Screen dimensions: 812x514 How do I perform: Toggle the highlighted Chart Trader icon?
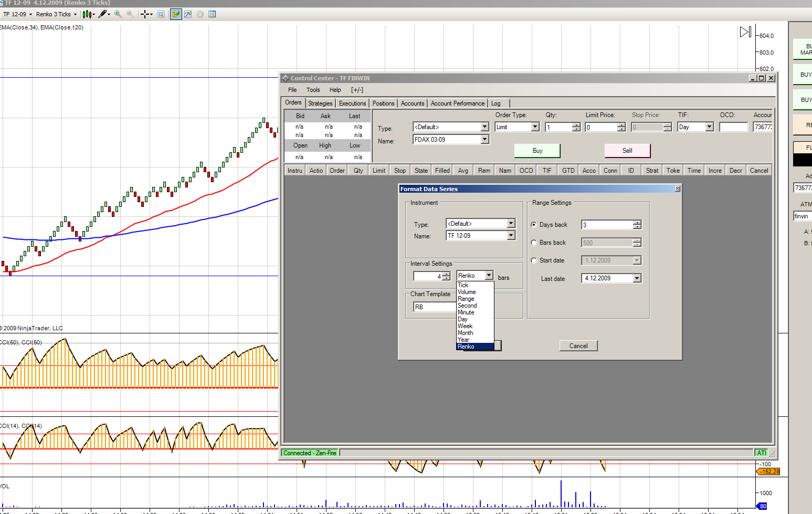tap(176, 14)
